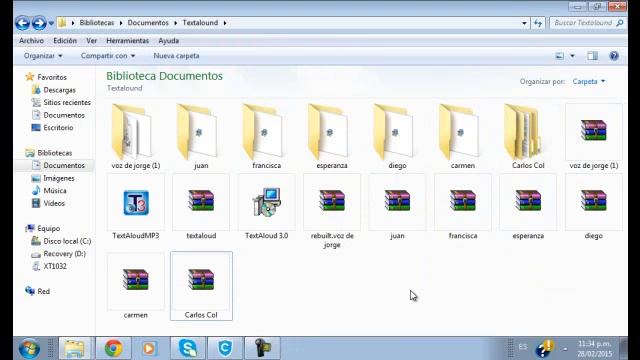Open recent locations dropdown beside Forward
Image resolution: width=640 pixels, height=360 pixels.
[51, 23]
